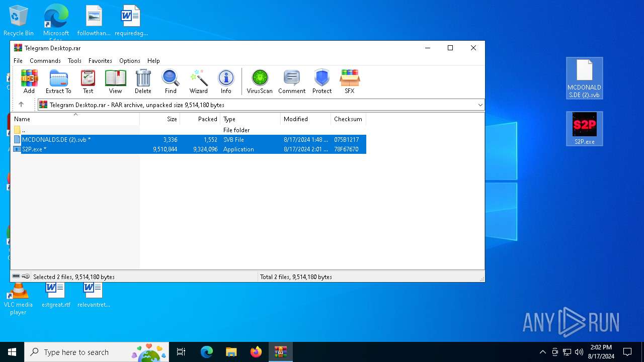The image size is (644, 362).
Task: Click the disk icon in status bar
Action: point(16,277)
